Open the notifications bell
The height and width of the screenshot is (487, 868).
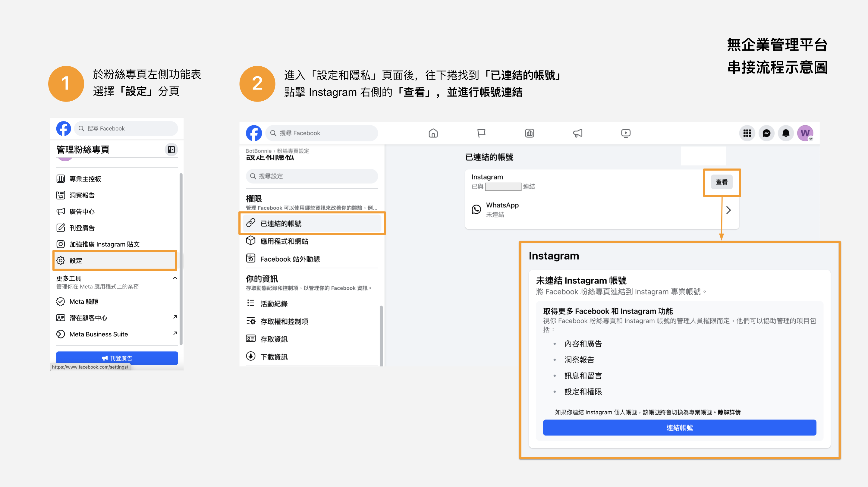tap(785, 134)
